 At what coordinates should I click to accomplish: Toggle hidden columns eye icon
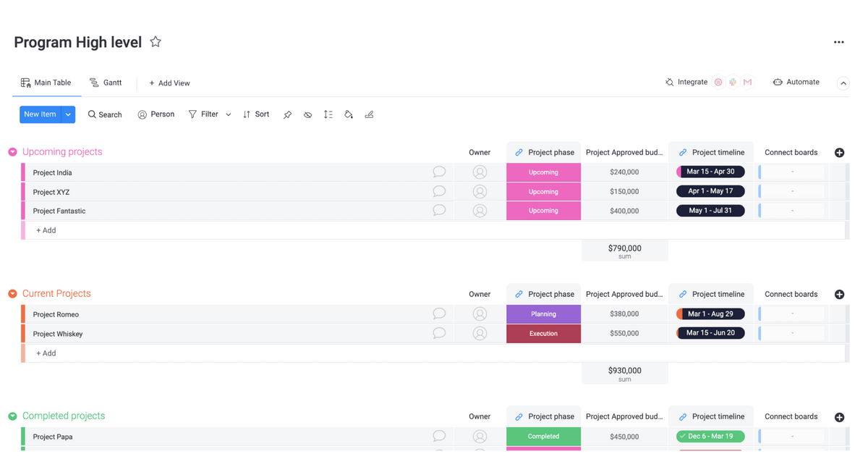click(308, 115)
